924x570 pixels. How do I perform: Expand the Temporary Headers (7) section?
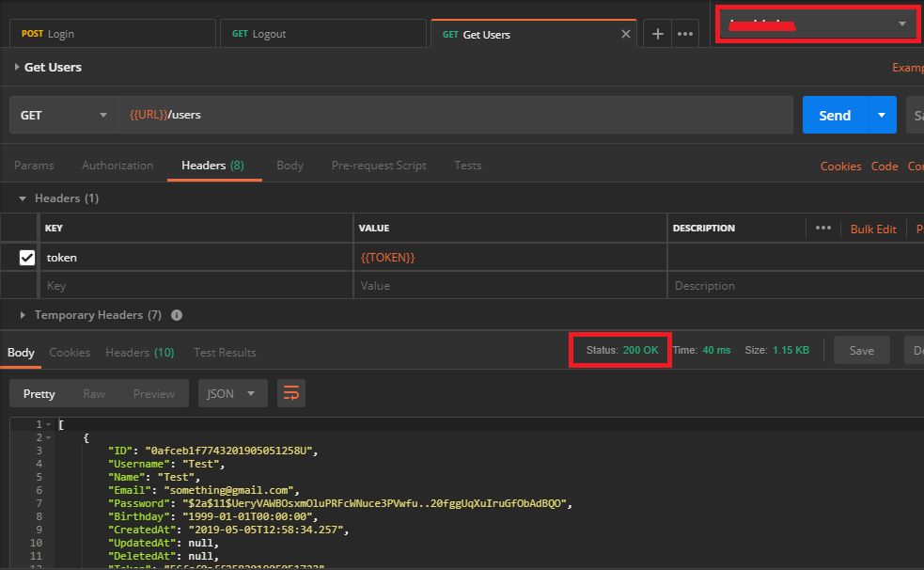point(23,315)
